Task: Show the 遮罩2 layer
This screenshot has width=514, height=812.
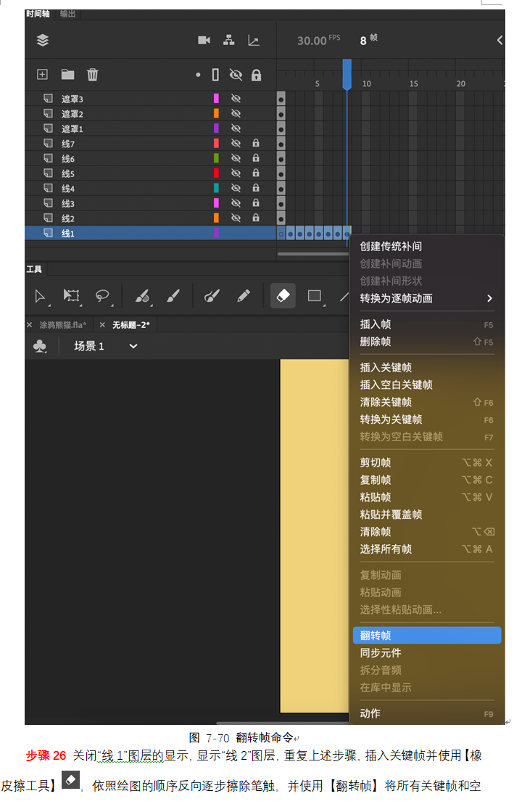Action: pos(236,113)
